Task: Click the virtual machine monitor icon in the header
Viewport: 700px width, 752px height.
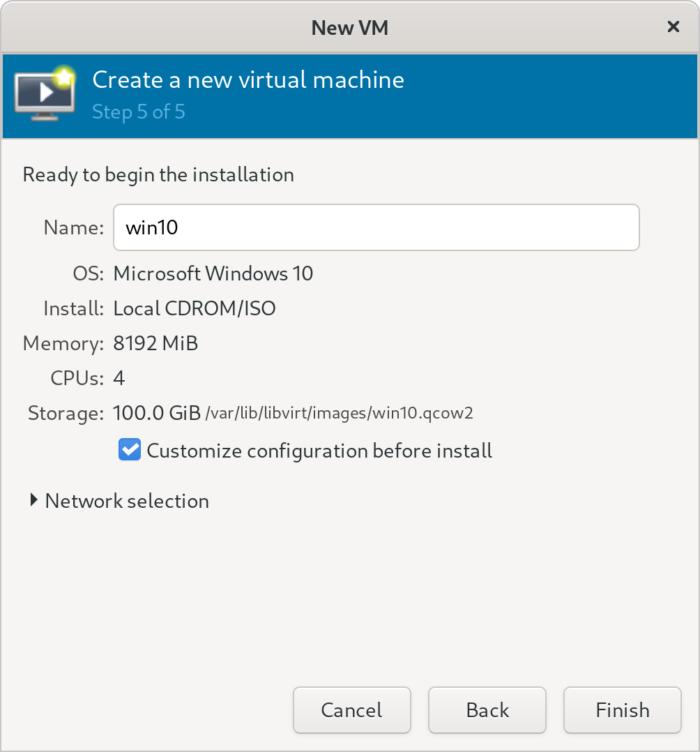Action: pos(43,96)
